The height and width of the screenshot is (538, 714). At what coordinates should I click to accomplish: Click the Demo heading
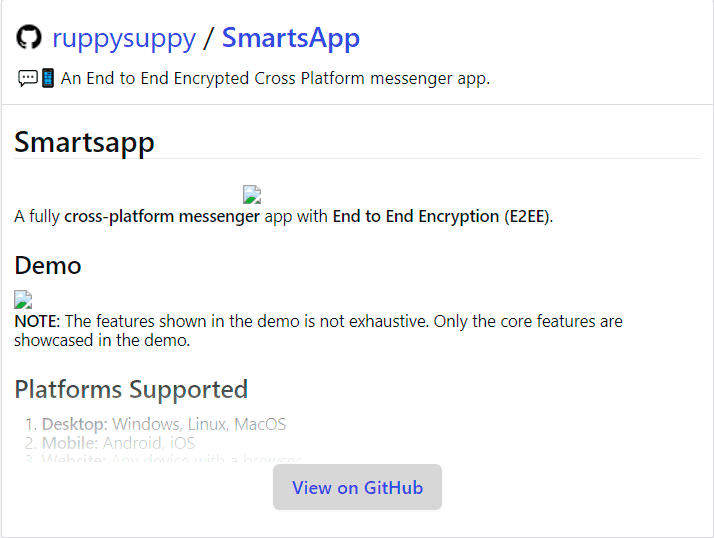tap(48, 265)
